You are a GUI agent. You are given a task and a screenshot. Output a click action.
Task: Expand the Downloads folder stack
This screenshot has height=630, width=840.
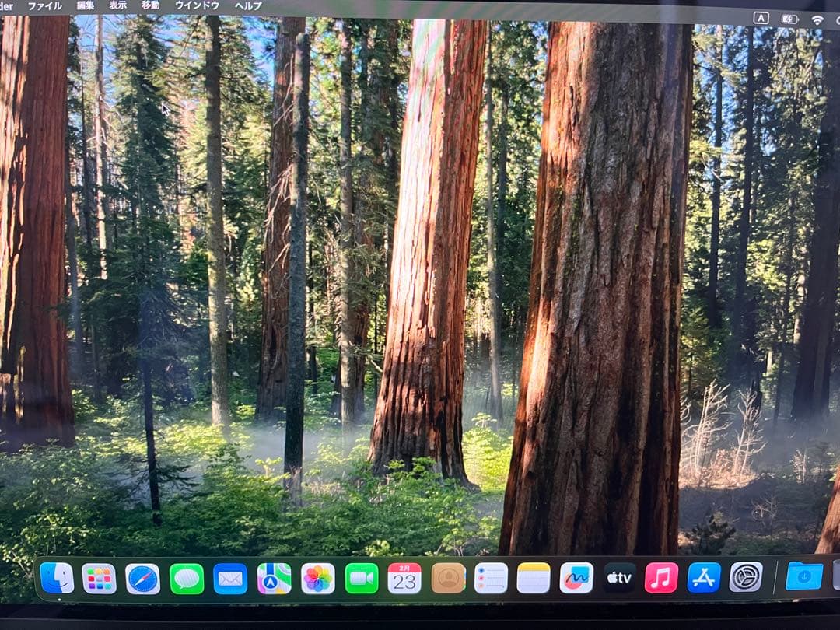803,576
